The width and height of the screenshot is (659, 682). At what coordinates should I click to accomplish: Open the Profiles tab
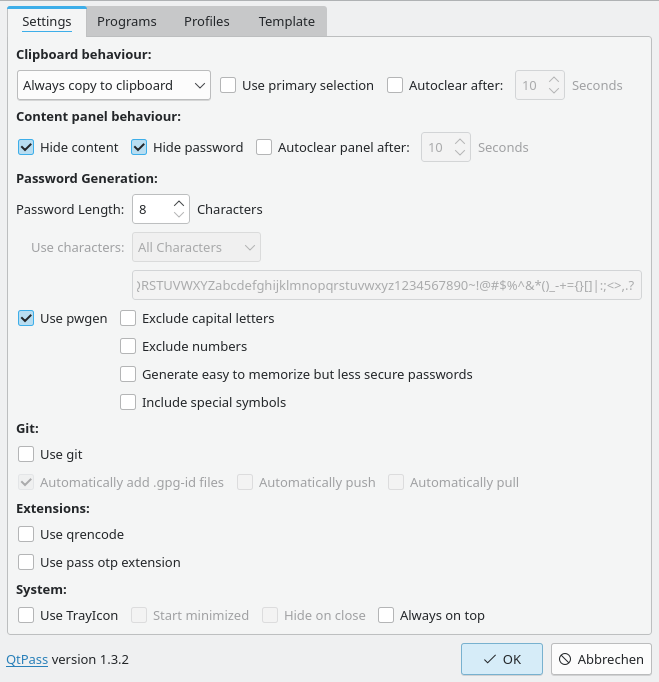click(x=207, y=21)
